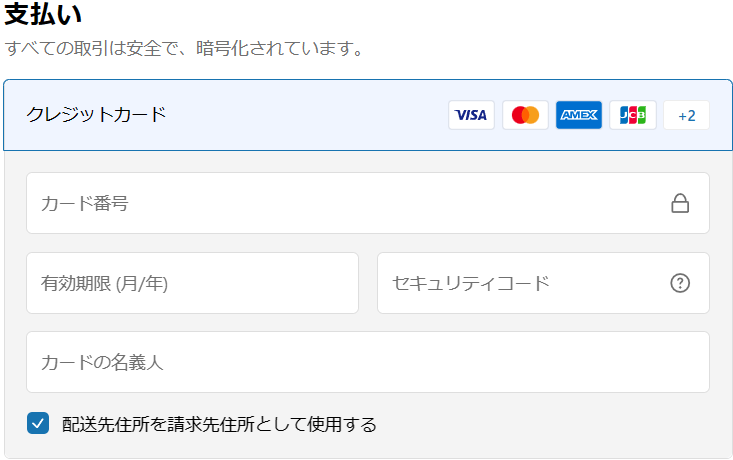The image size is (733, 460).
Task: Uncheck the billing address checkbox
Action: (38, 424)
